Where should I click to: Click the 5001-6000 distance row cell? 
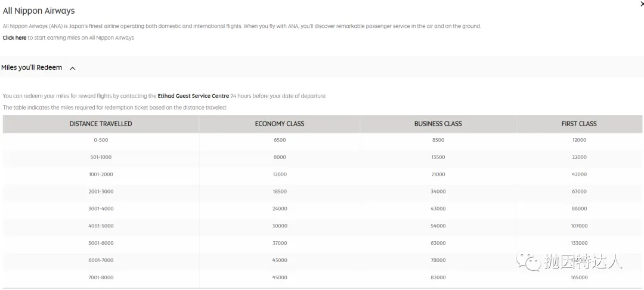[x=101, y=243]
